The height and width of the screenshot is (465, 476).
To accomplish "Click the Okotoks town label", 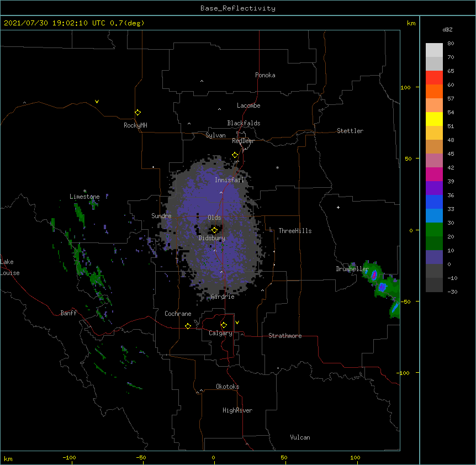I will (x=228, y=387).
